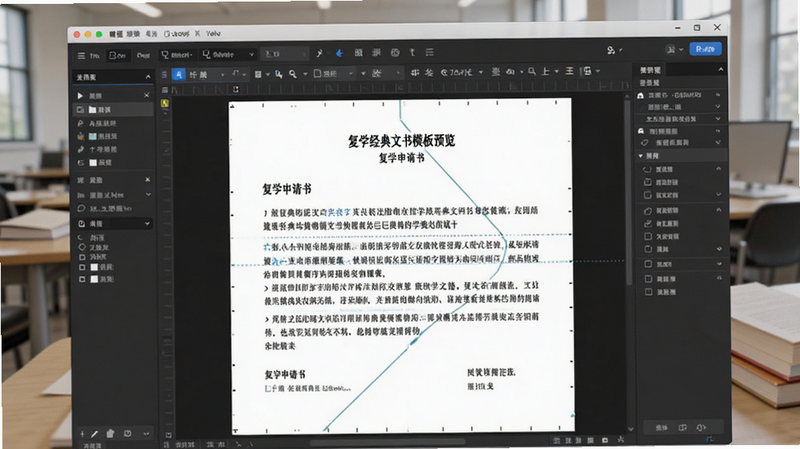Click the magnifier left of the page combo

pos(293,74)
